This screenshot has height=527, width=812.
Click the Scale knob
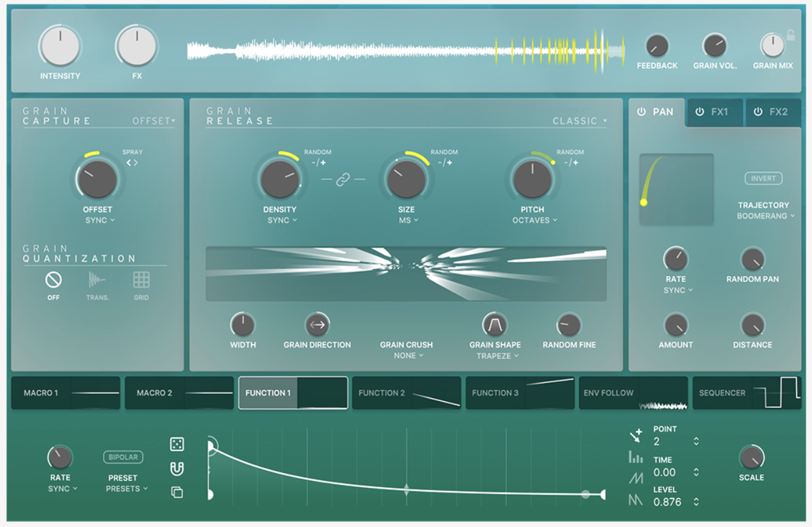tap(751, 457)
